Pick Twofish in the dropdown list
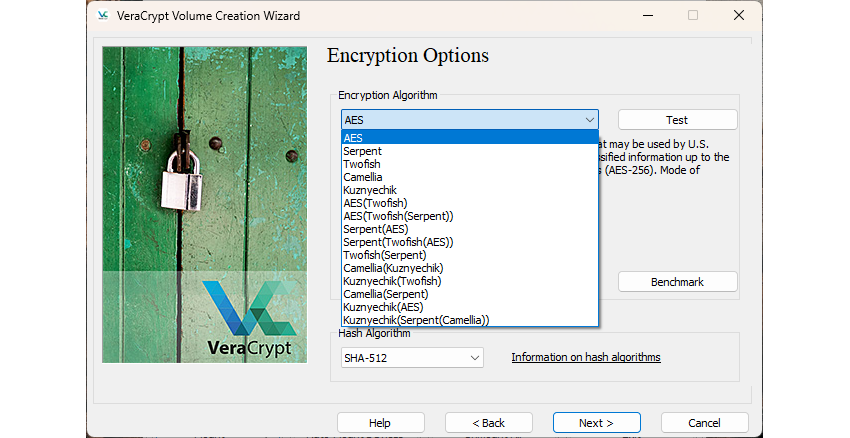Screen dimensions: 850x438 469,164
